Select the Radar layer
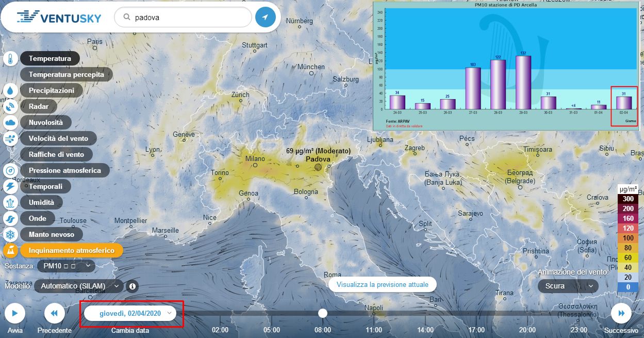This screenshot has width=644, height=338. [x=39, y=106]
